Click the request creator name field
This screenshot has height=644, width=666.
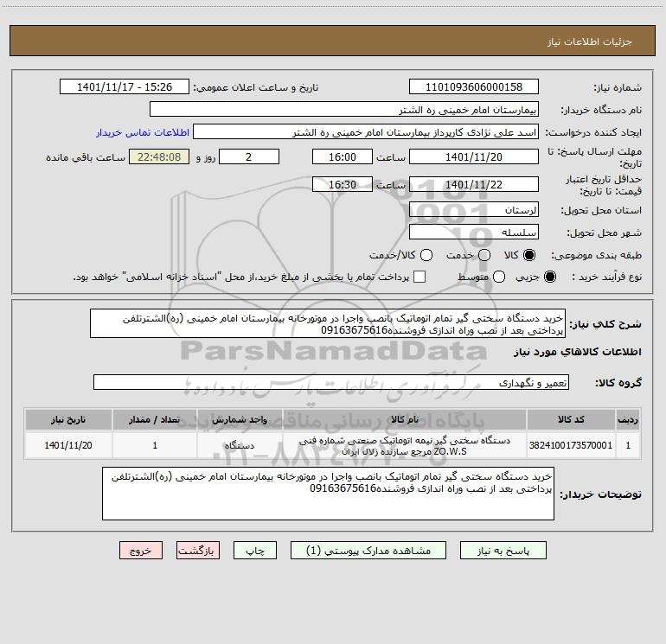tap(366, 132)
